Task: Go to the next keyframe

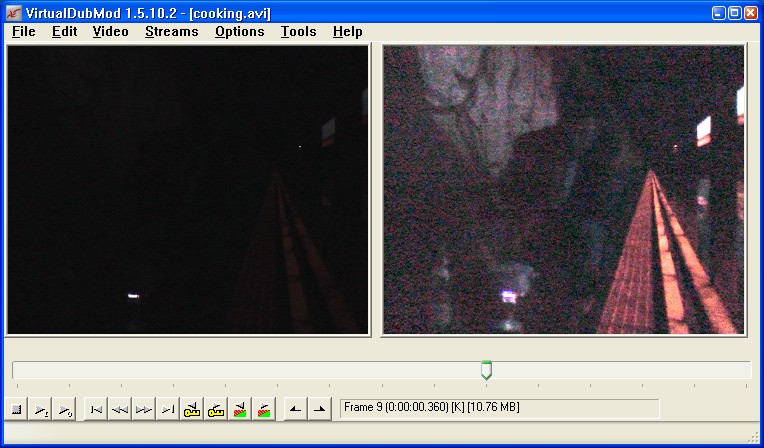Action: tap(216, 409)
